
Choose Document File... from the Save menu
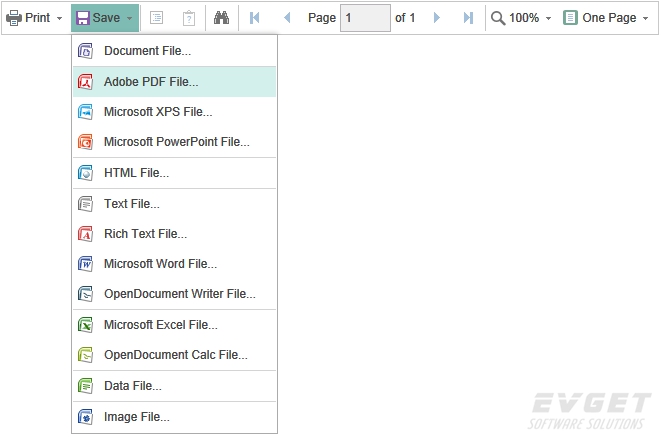point(175,51)
